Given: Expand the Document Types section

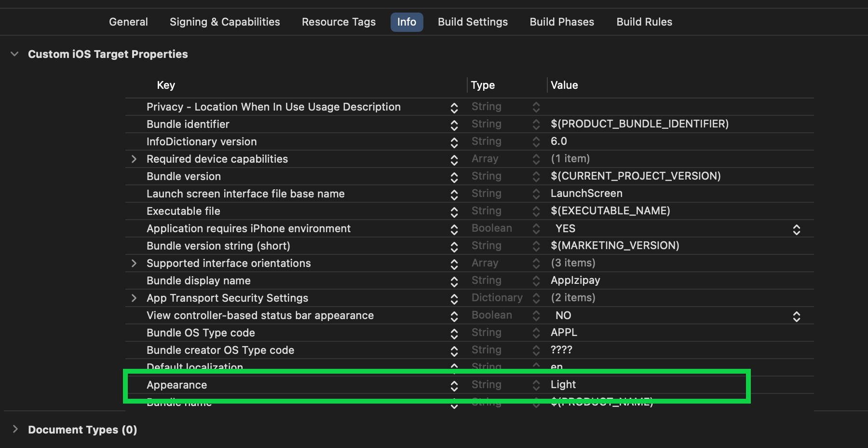Looking at the screenshot, I should click(15, 429).
